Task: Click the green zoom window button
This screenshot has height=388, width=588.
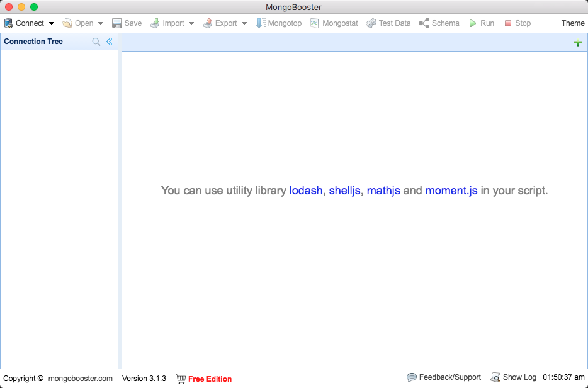Action: click(x=34, y=7)
